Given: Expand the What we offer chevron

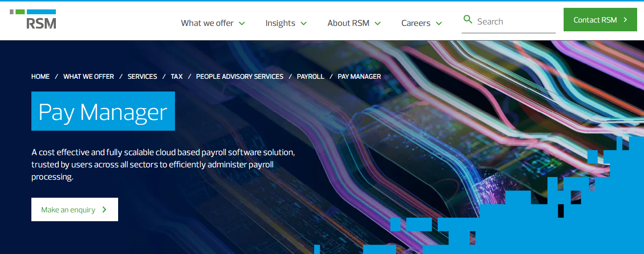Looking at the screenshot, I should pyautogui.click(x=242, y=23).
